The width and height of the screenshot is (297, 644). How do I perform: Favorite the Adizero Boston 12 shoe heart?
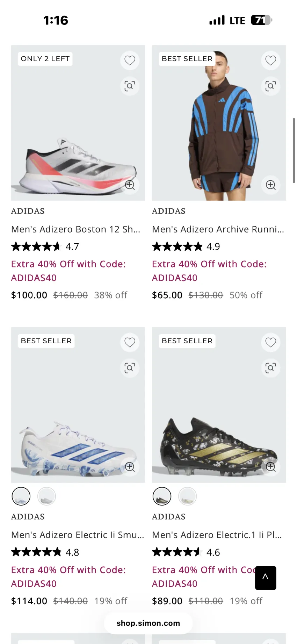click(x=130, y=60)
